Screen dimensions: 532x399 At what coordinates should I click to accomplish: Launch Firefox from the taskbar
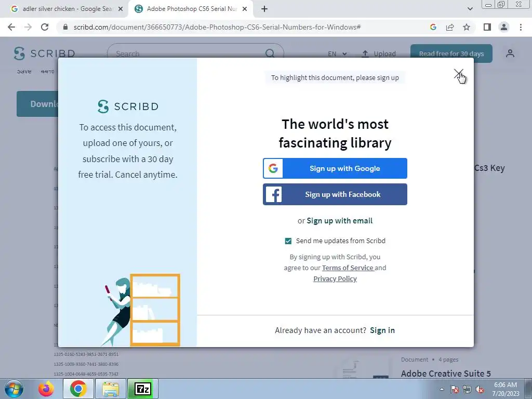[x=46, y=389]
